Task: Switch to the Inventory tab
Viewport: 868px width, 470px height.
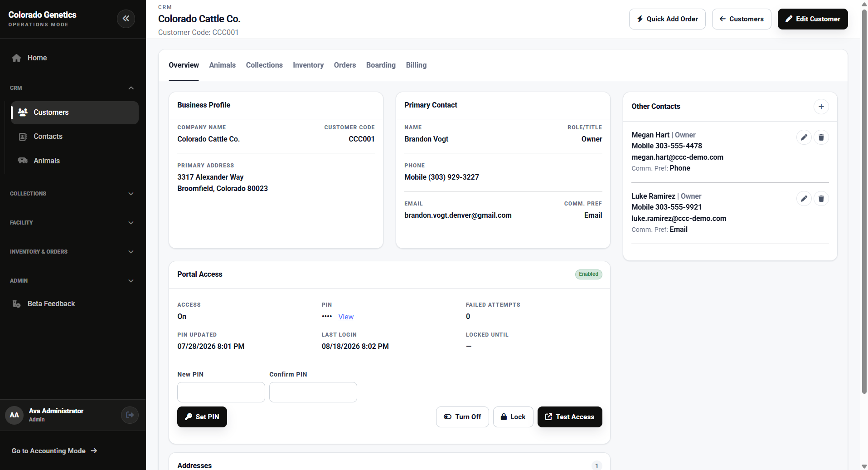Action: [x=308, y=65]
